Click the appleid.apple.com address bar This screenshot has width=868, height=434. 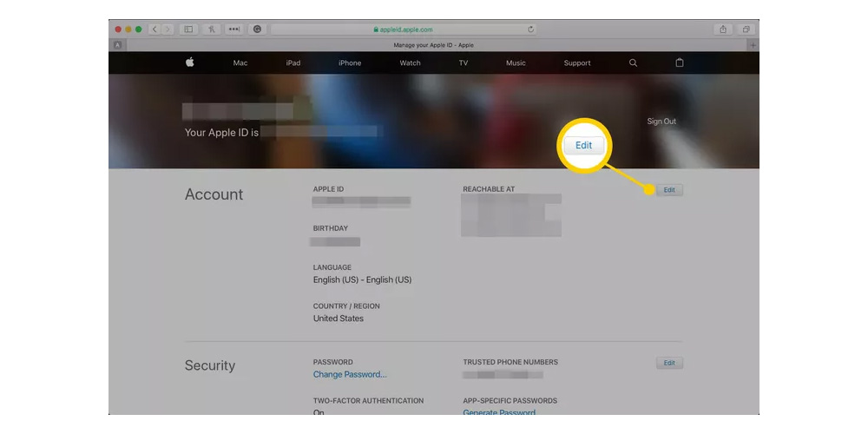pyautogui.click(x=404, y=30)
